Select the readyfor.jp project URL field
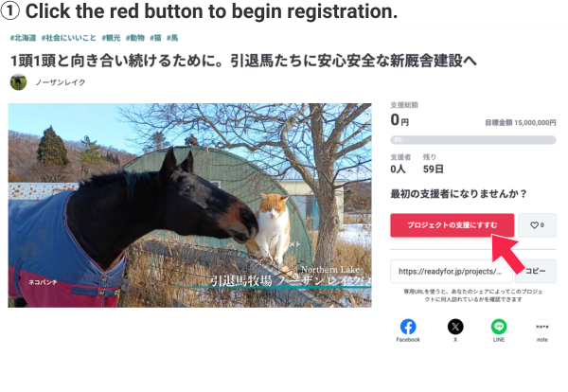568x392 pixels. pyautogui.click(x=452, y=271)
